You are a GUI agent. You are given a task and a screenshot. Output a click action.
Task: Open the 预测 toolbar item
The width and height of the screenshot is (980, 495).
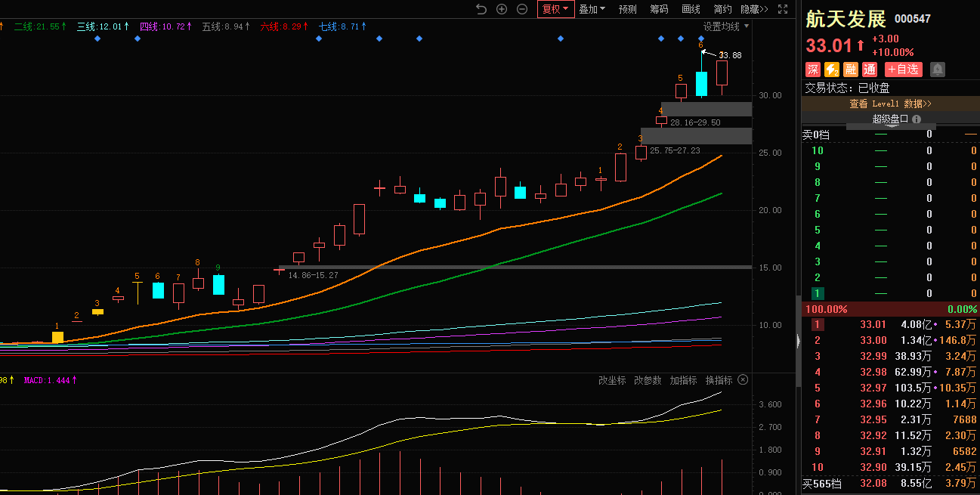point(627,9)
